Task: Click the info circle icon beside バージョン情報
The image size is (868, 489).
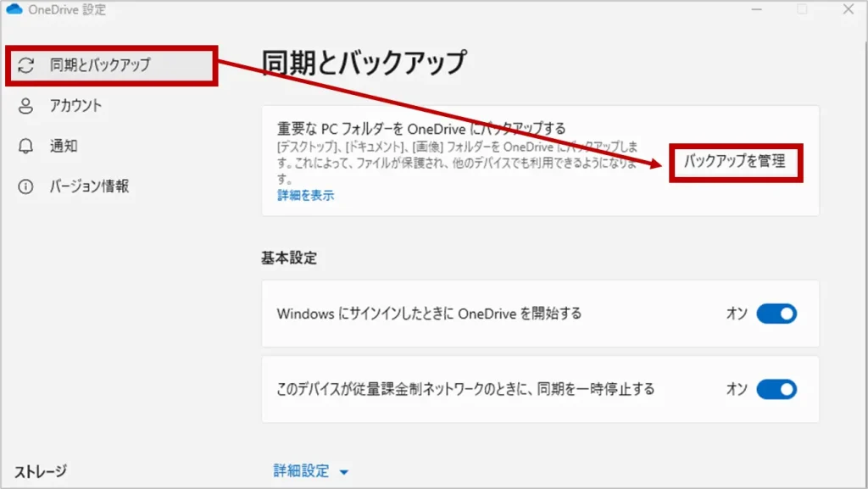Action: pos(26,186)
